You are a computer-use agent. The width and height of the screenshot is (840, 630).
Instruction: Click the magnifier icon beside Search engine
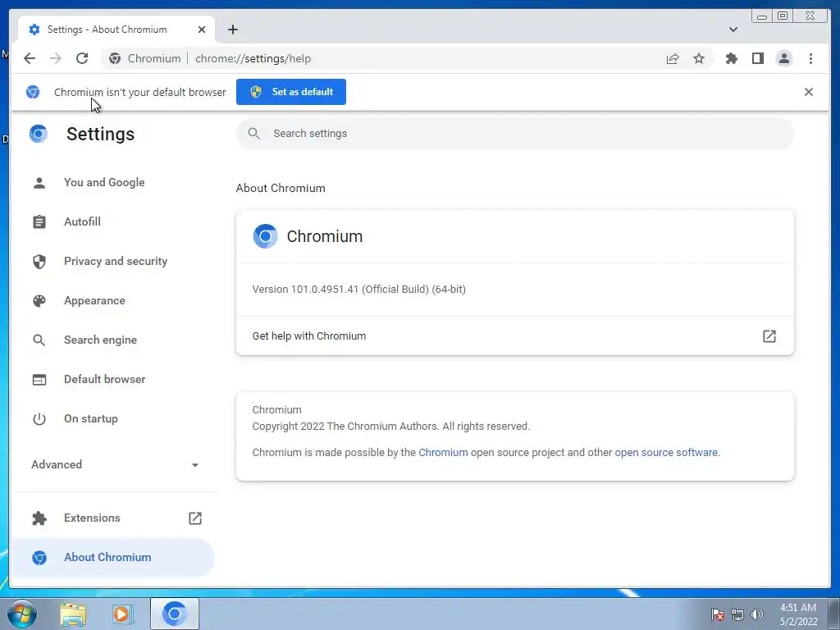[x=39, y=340]
